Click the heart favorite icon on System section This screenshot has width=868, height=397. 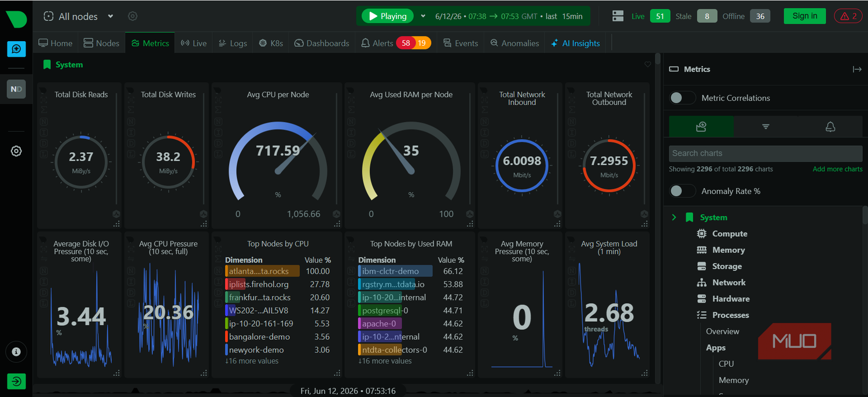click(x=648, y=65)
